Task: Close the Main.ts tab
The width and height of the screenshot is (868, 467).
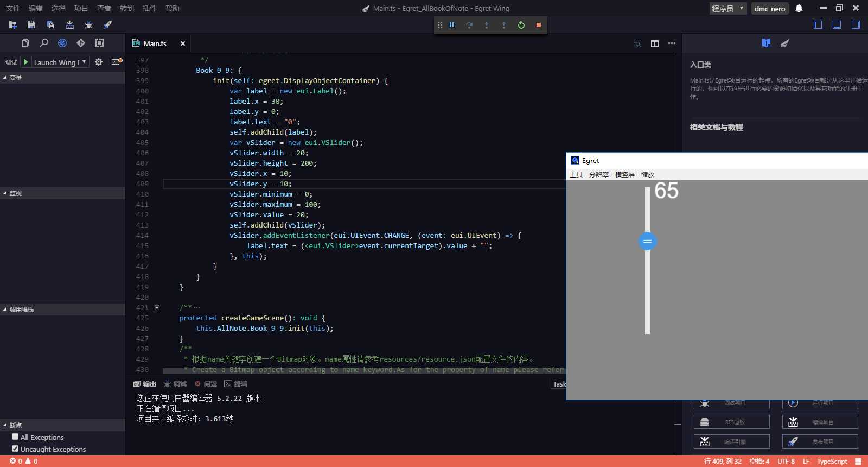Action: click(x=183, y=43)
